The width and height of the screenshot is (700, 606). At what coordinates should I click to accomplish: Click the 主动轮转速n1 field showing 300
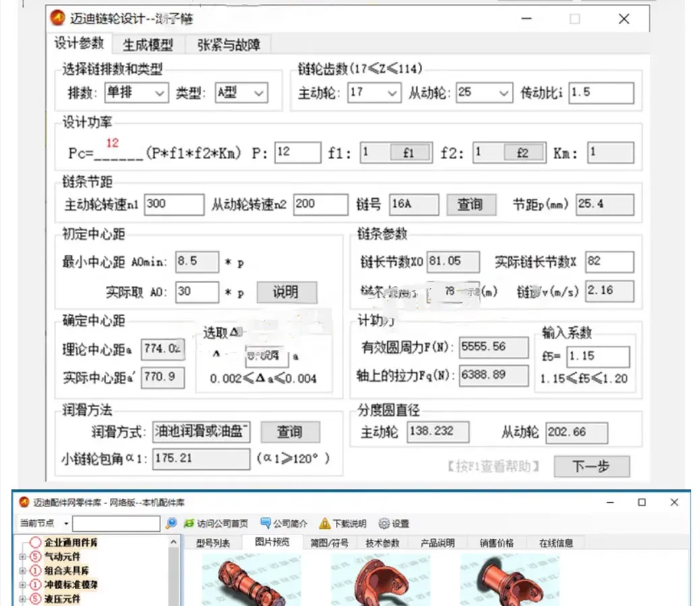[174, 204]
